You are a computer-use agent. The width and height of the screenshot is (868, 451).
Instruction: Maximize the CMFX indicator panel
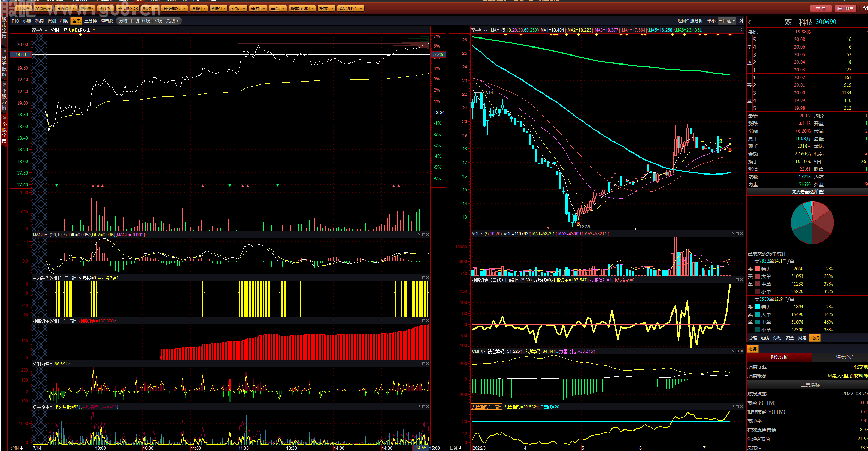(737, 351)
